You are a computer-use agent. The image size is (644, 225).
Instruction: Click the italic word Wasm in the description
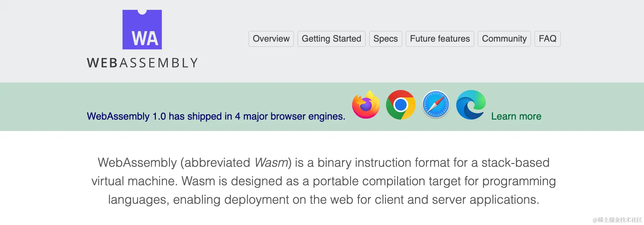pos(271,162)
